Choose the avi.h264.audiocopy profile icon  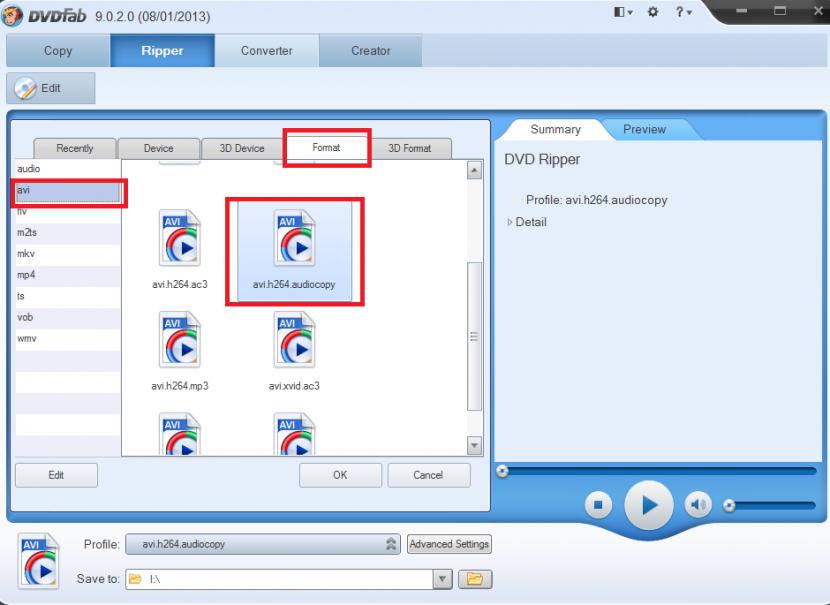(x=295, y=238)
